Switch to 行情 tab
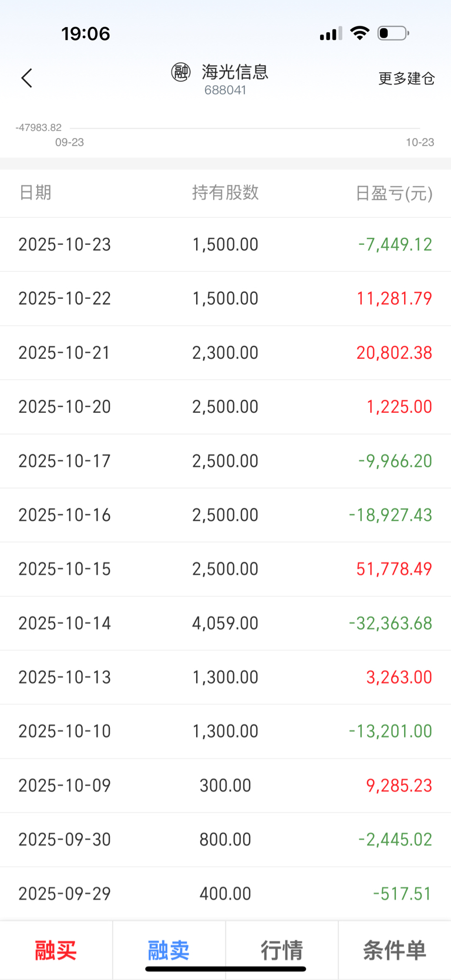Image resolution: width=451 pixels, height=980 pixels. coord(282,949)
